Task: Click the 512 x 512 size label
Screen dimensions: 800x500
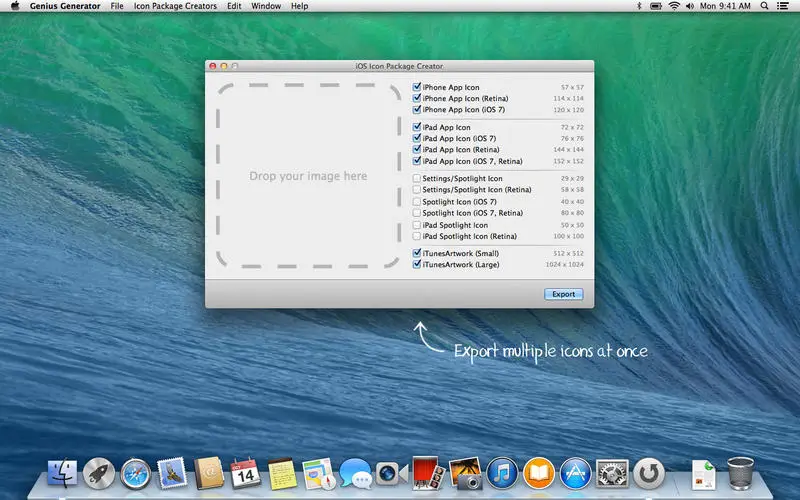Action: [568, 253]
